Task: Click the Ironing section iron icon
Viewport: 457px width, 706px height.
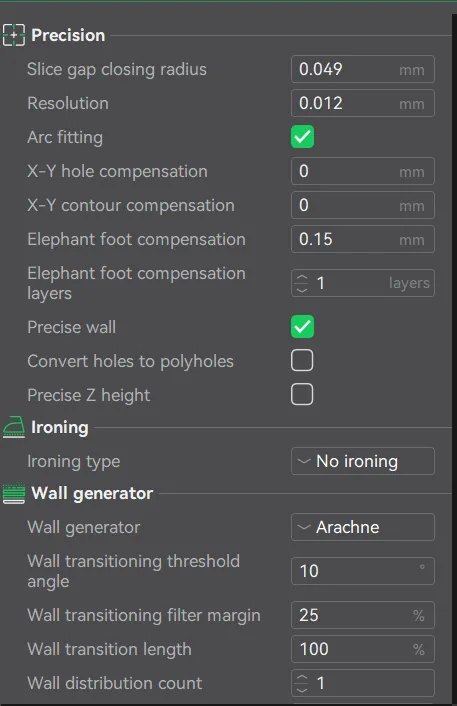Action: 14,427
